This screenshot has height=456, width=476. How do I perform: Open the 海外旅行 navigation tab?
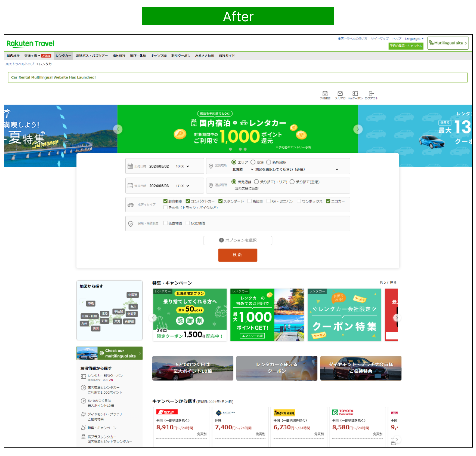[119, 56]
